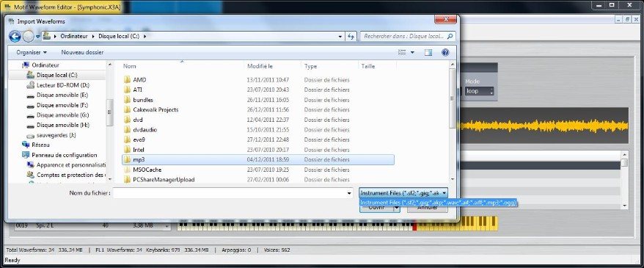The height and width of the screenshot is (268, 644).
Task: Open the Organiser dropdown menu
Action: (x=32, y=53)
